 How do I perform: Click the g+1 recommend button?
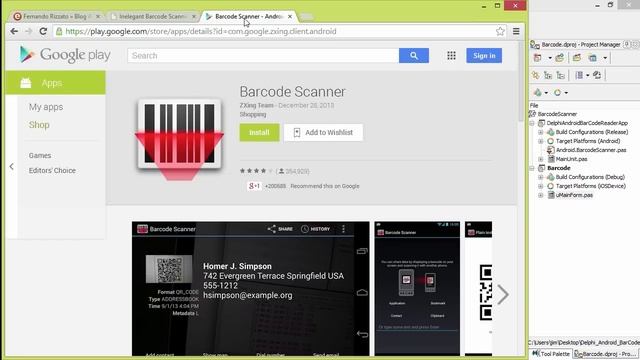254,186
